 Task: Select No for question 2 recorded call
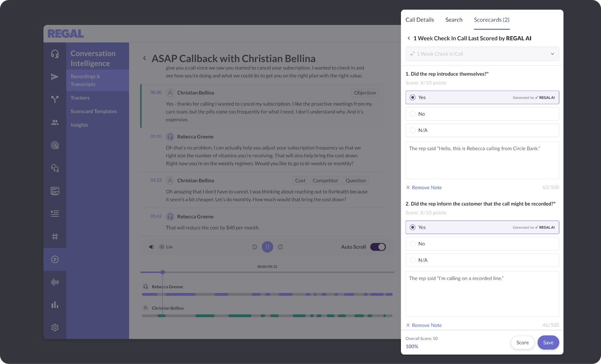click(x=482, y=244)
